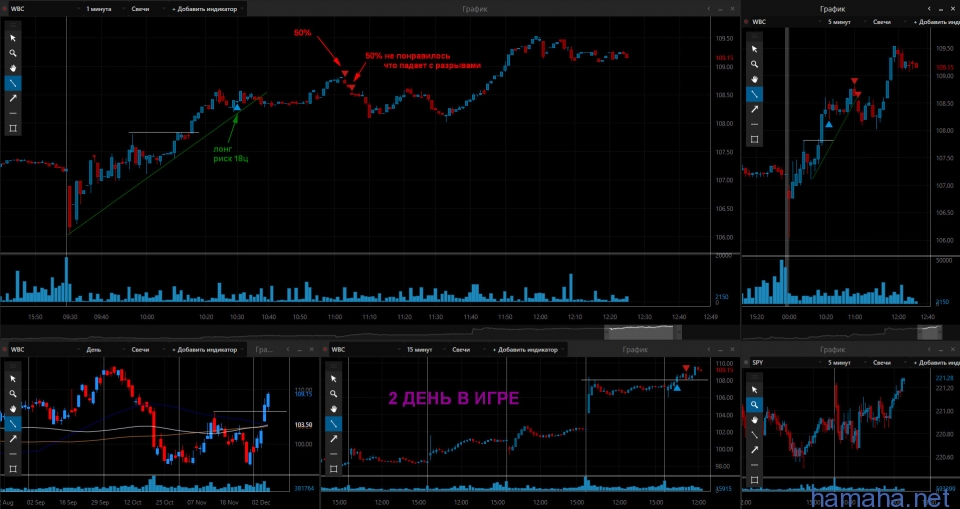Image resolution: width=960 pixels, height=509 pixels.
Task: Choose trend line tool in SPY chart
Action: pos(754,435)
